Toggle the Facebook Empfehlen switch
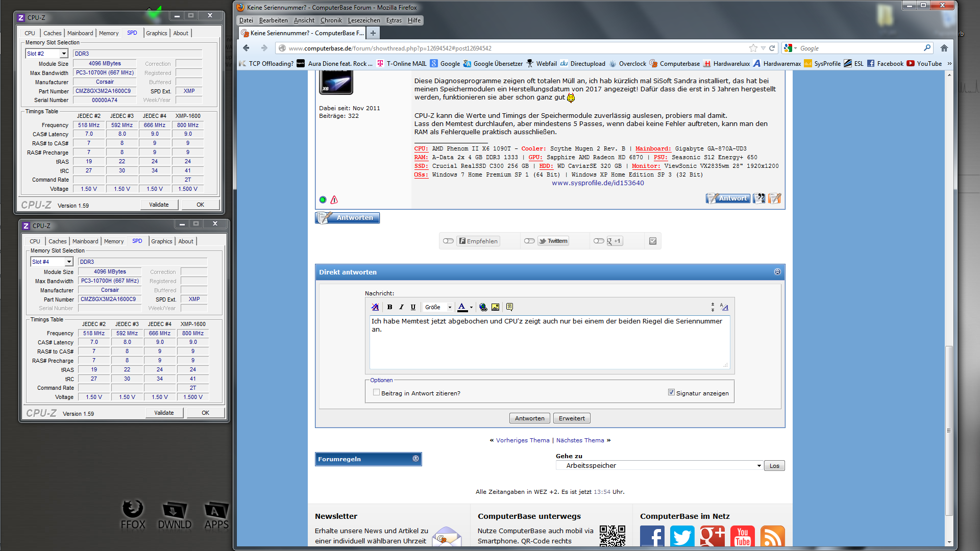Screen dimensions: 980x551 click(448, 241)
